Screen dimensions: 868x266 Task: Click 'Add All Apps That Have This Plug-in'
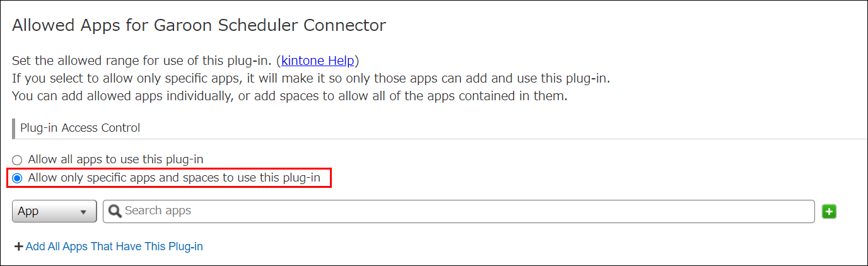pyautogui.click(x=114, y=246)
